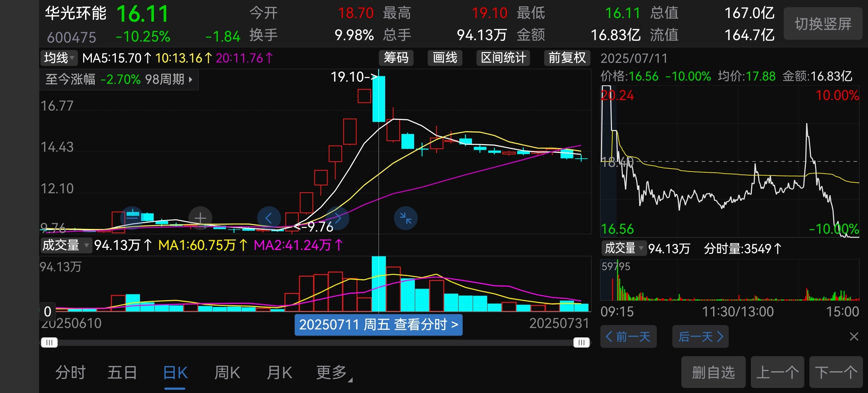Switch to the 周K tab
Image resolution: width=868 pixels, height=393 pixels.
(x=227, y=373)
